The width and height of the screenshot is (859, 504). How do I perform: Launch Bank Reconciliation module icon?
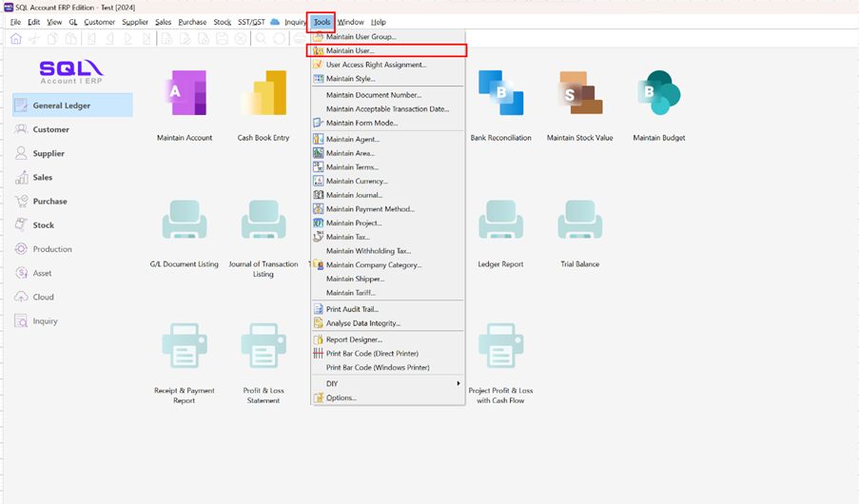point(500,95)
